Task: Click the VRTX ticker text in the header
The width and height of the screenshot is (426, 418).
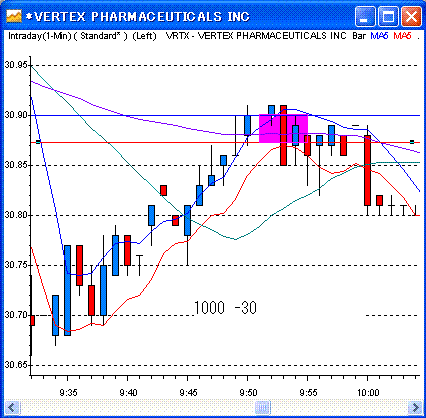Action: (x=177, y=36)
